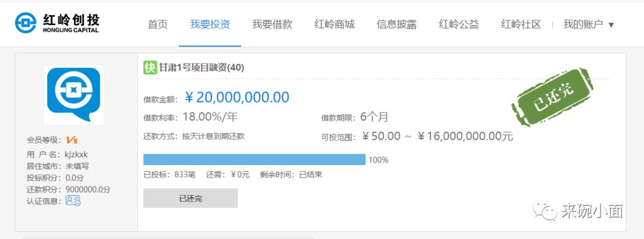Click the borrower avatar image
Viewport: 644px width, 239px height.
74,95
